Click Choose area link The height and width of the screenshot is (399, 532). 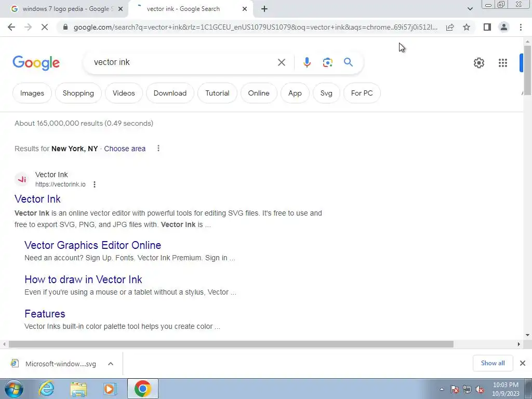click(x=125, y=149)
